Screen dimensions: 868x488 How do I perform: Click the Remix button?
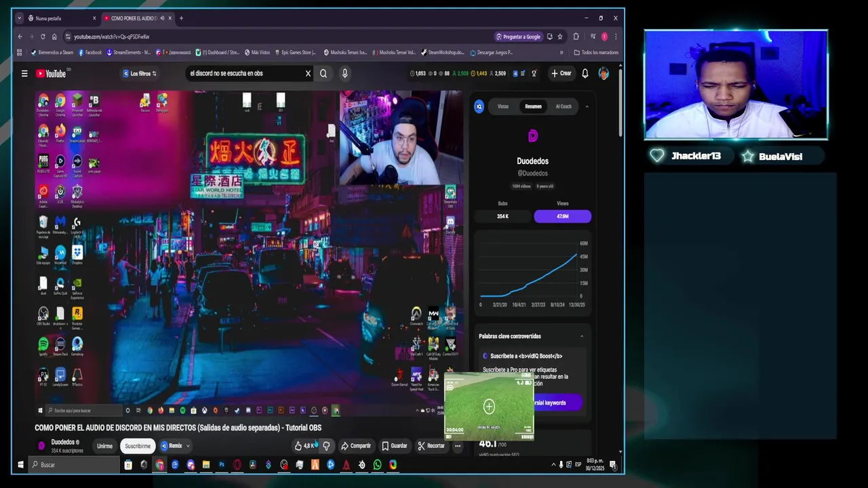click(171, 446)
